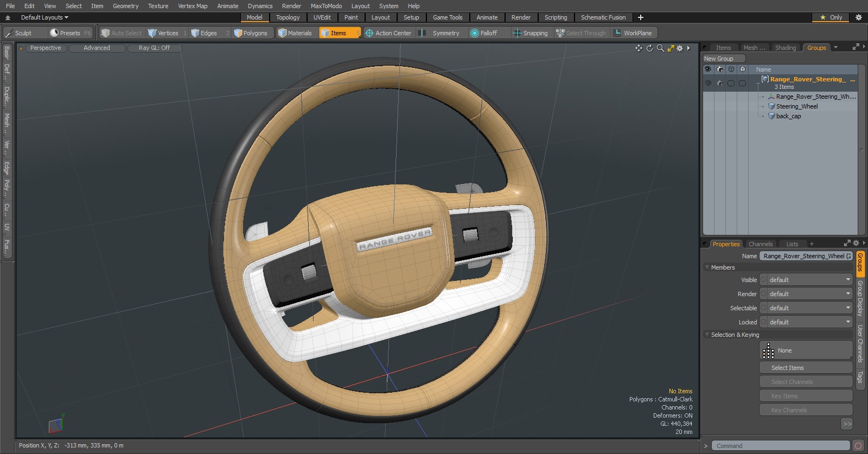Image resolution: width=868 pixels, height=454 pixels.
Task: Collapse the Members section
Action: click(x=707, y=267)
